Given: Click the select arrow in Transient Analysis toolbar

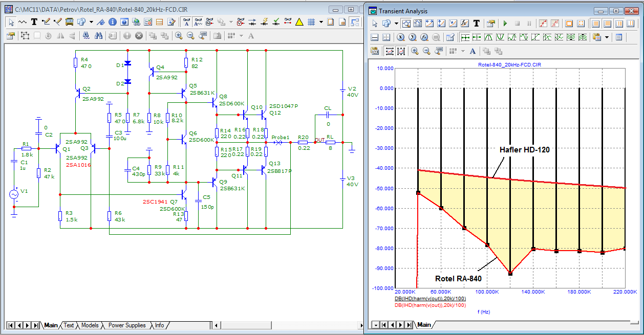Looking at the screenshot, I should pyautogui.click(x=375, y=23).
